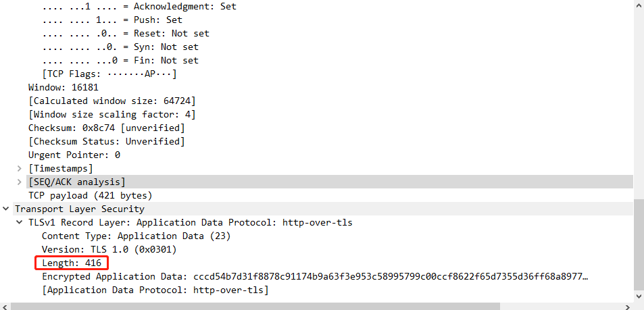Select the Calculated window size row
Screen dimensions: 644x310
point(112,101)
